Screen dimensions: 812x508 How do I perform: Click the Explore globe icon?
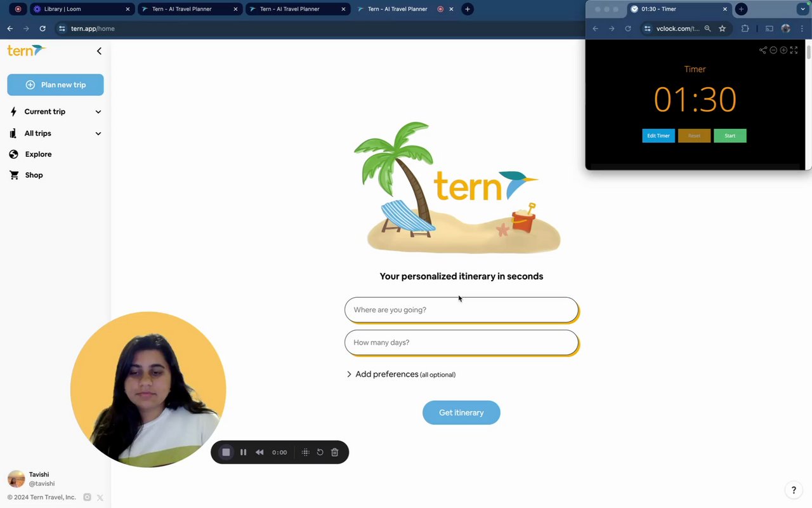[13, 154]
